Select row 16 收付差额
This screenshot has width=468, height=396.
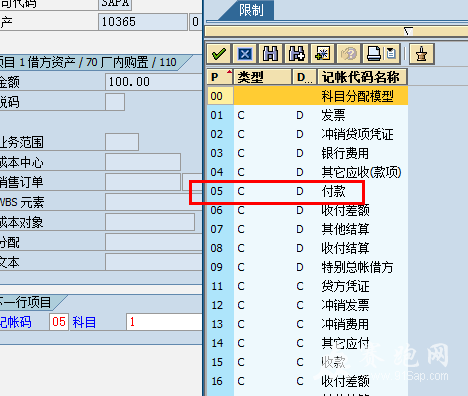coord(307,381)
